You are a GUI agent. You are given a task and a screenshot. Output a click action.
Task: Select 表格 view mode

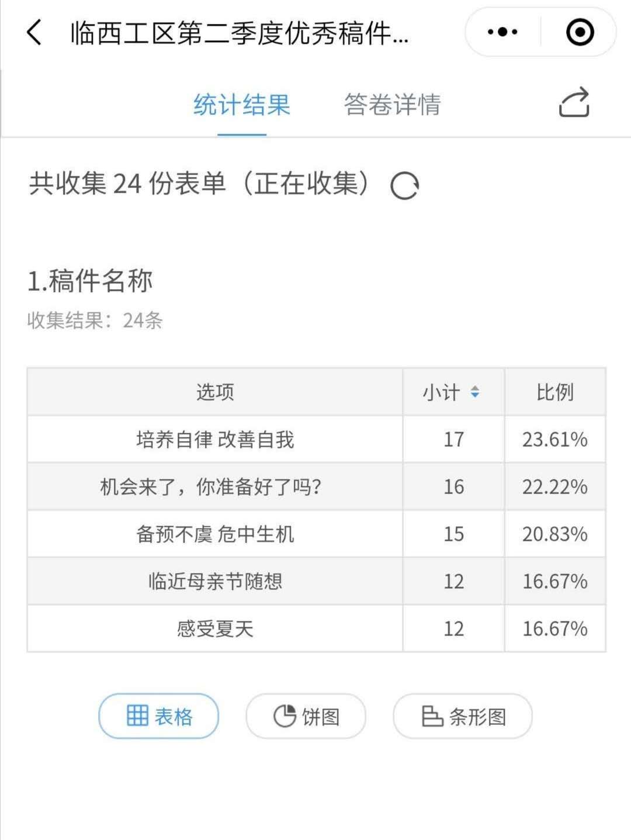[159, 716]
